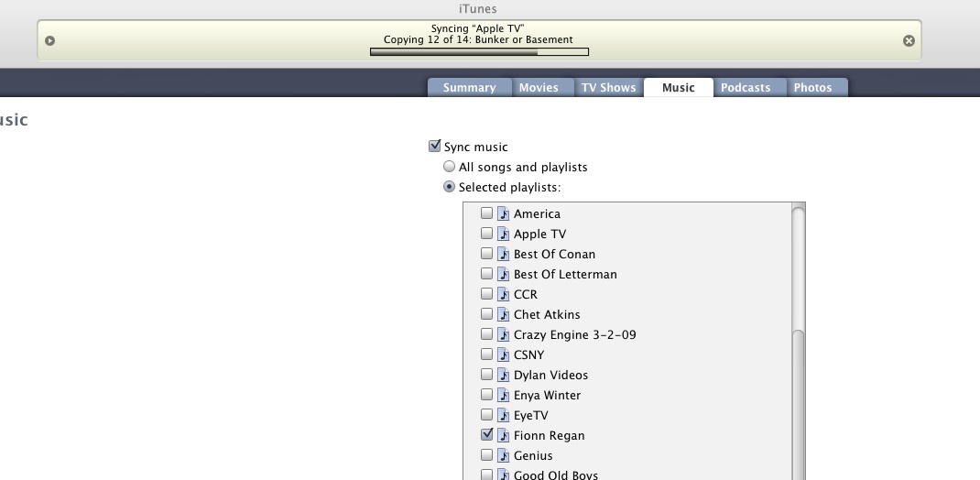The image size is (980, 480).
Task: Tick the Chet Atkins checkbox
Action: (486, 314)
